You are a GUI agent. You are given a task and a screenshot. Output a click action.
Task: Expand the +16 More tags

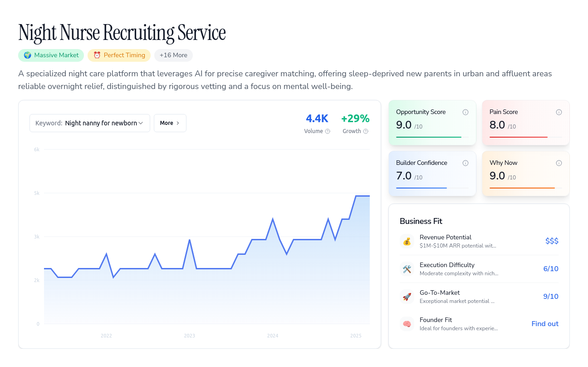[x=173, y=55]
